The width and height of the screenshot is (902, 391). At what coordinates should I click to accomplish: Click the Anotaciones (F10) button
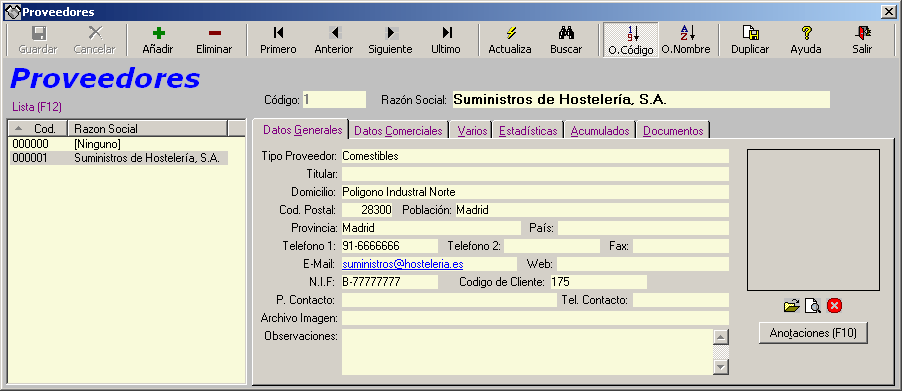(x=813, y=333)
